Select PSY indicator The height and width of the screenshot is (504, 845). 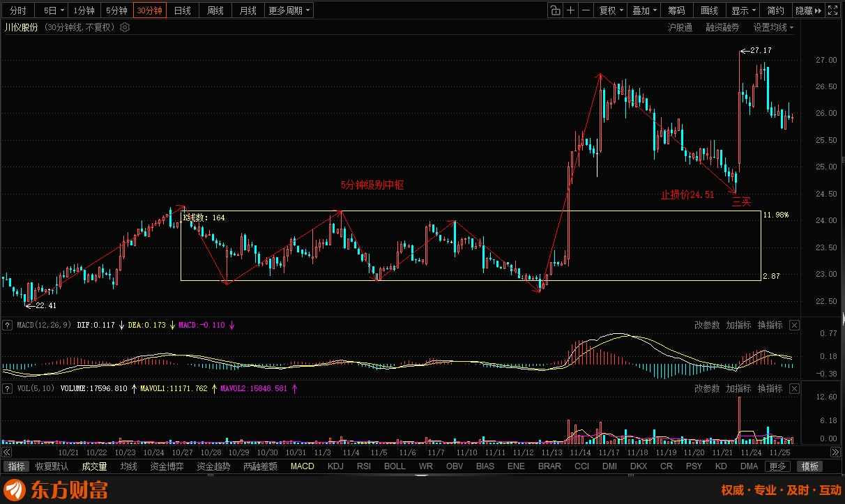pos(694,466)
